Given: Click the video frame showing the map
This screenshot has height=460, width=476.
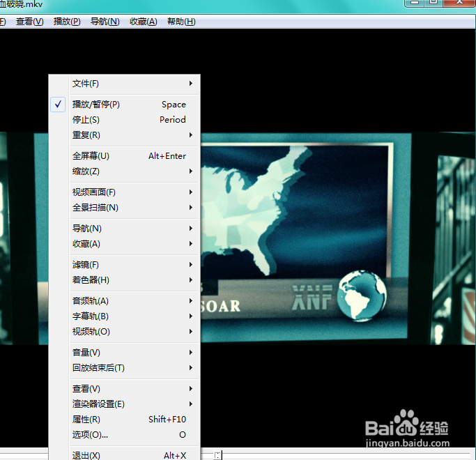Looking at the screenshot, I should (337, 238).
